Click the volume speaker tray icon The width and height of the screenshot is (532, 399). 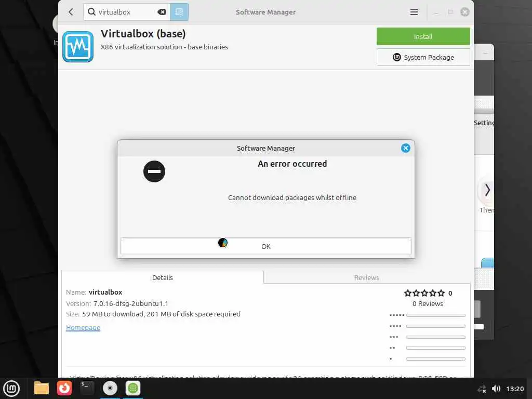tap(496, 389)
